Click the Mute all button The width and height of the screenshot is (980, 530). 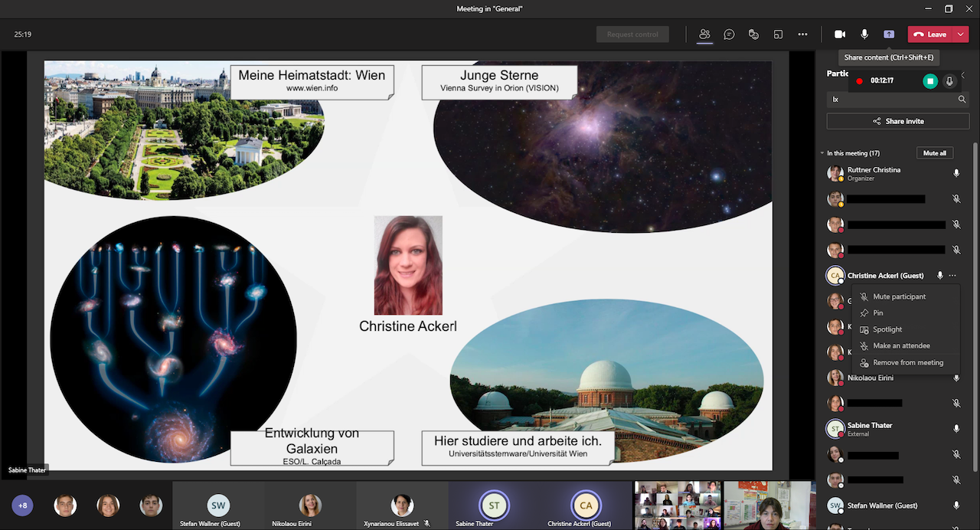pyautogui.click(x=935, y=153)
